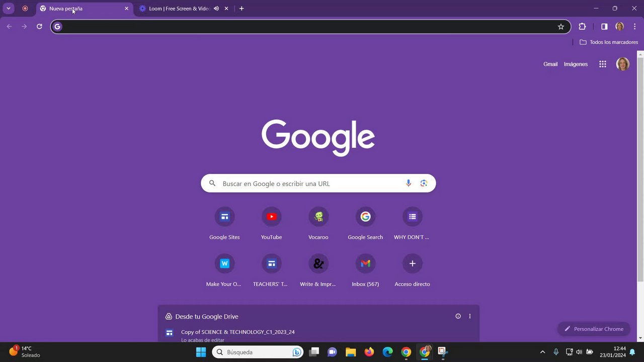
Task: Open the Windows Start menu
Action: point(201,352)
